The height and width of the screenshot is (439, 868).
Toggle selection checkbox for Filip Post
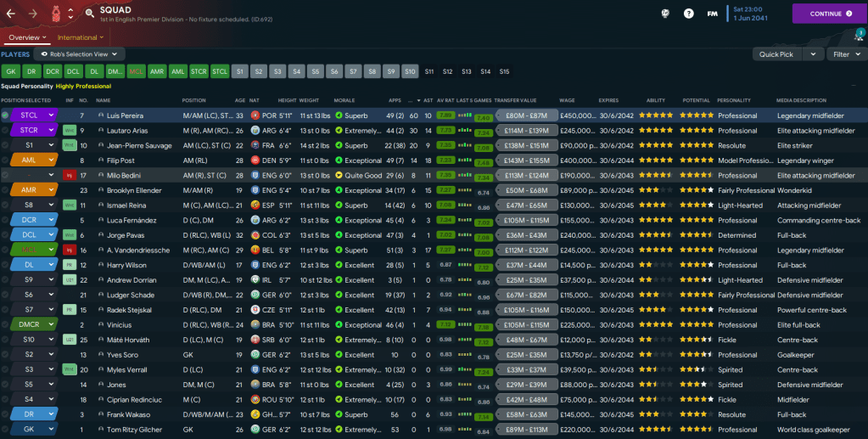[x=5, y=160]
